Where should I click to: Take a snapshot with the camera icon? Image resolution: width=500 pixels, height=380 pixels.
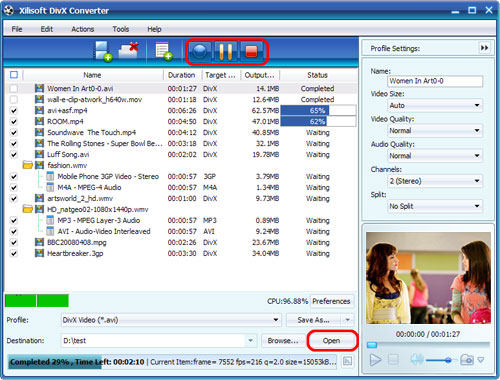(467, 359)
